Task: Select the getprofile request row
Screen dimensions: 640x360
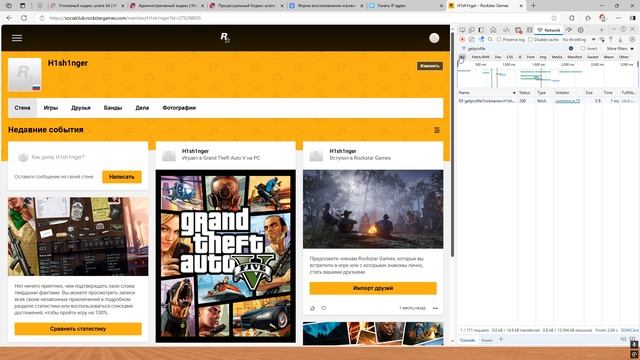Action: pyautogui.click(x=547, y=101)
